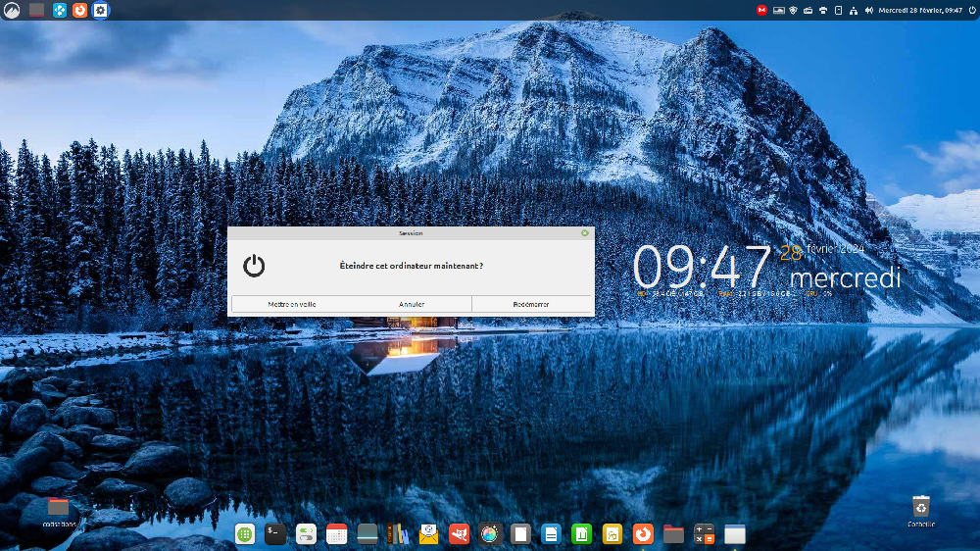This screenshot has height=551, width=980.
Task: Open the Corbeille trash on desktop
Action: tap(920, 508)
